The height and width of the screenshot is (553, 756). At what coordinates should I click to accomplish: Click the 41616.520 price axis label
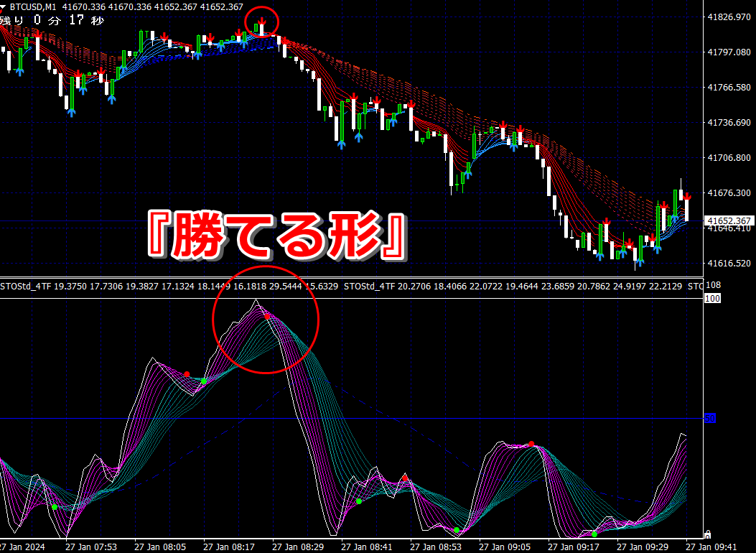(x=729, y=264)
